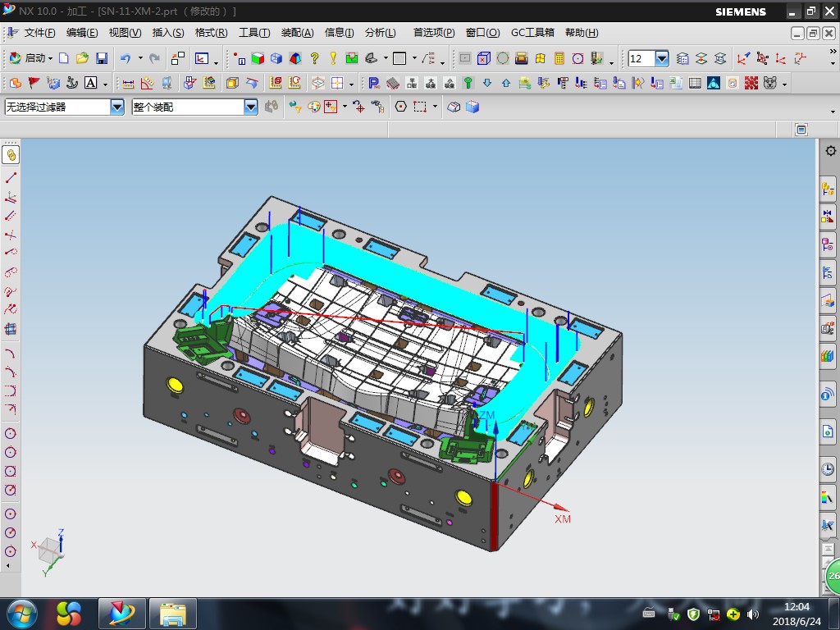Click the Save floppy disk icon
Image resolution: width=840 pixels, height=630 pixels.
tap(102, 58)
